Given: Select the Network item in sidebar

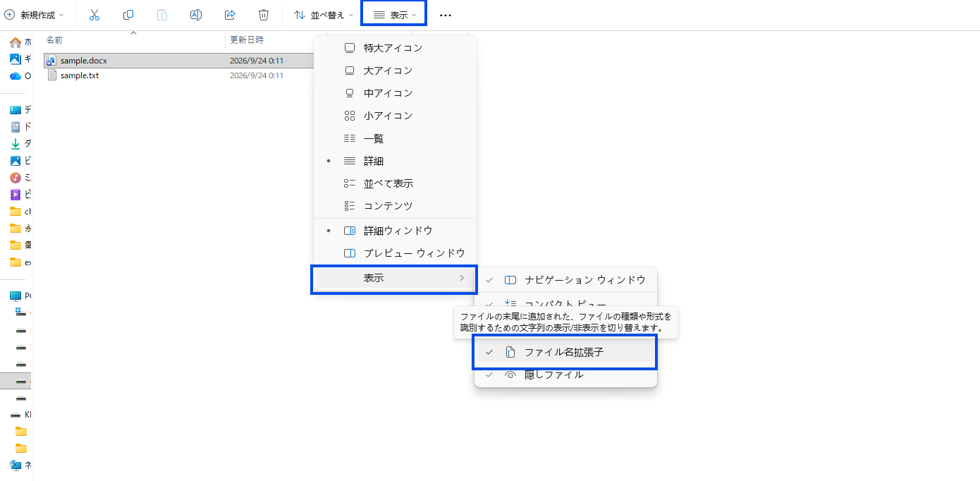Looking at the screenshot, I should pos(20,465).
